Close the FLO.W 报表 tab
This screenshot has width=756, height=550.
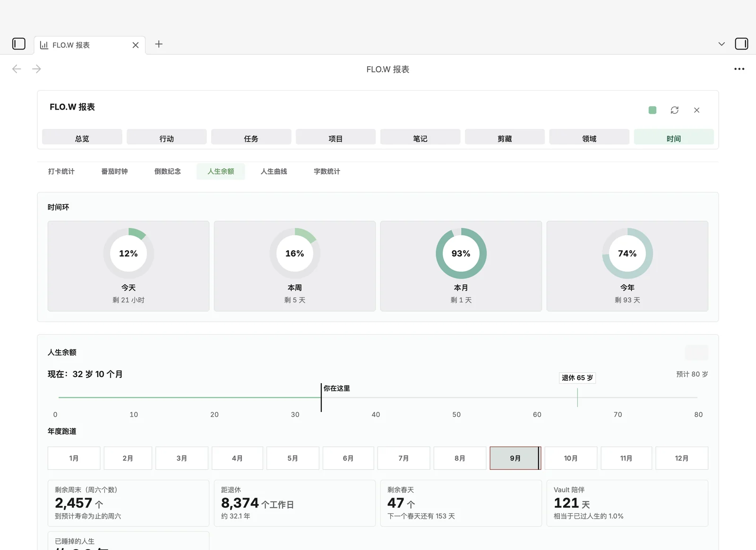click(x=136, y=45)
